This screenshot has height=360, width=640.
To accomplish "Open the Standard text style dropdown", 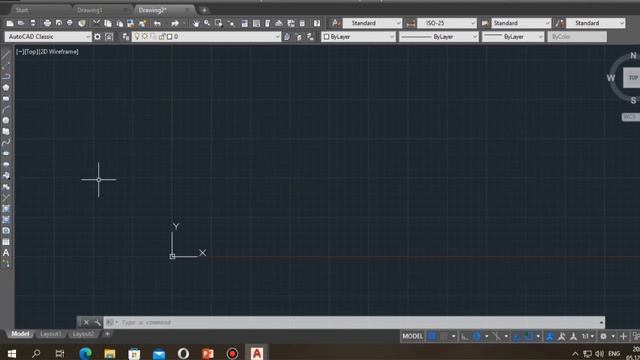I will (372, 23).
